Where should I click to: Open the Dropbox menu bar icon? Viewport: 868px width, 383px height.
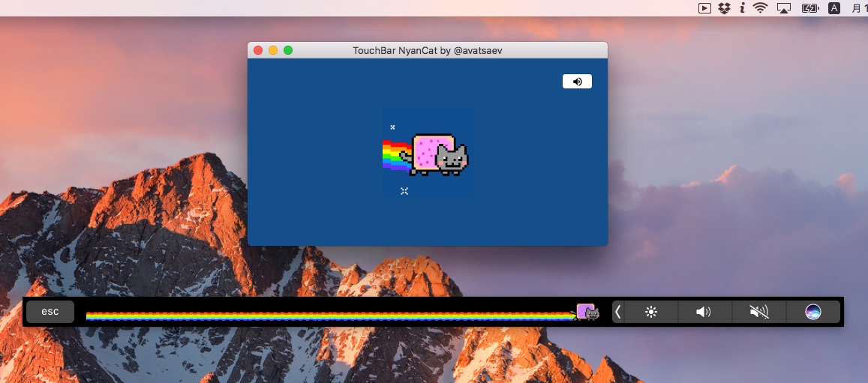(x=723, y=8)
